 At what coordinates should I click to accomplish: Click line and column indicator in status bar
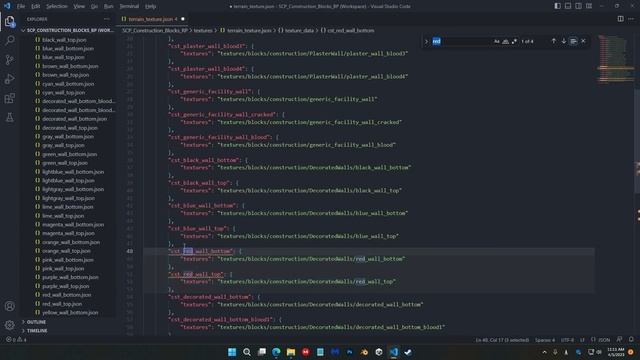(502, 340)
